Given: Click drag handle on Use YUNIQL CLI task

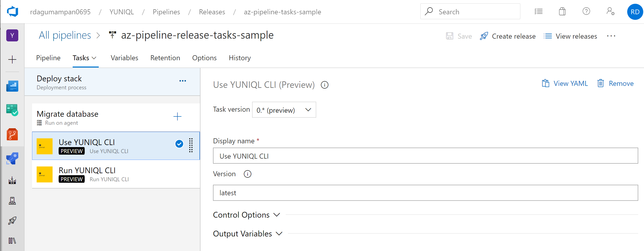Looking at the screenshot, I should coord(191,145).
